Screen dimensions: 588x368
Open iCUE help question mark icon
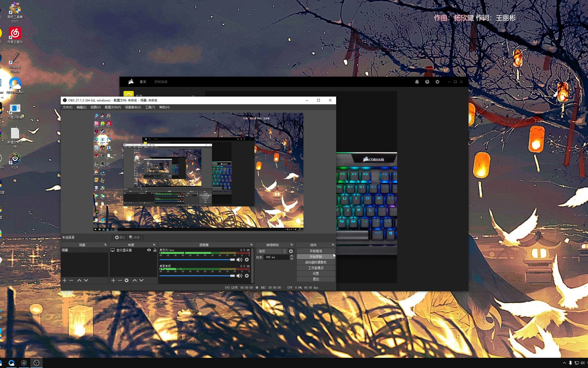click(427, 82)
